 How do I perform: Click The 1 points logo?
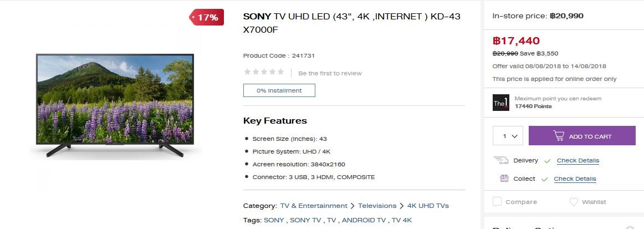pos(500,103)
